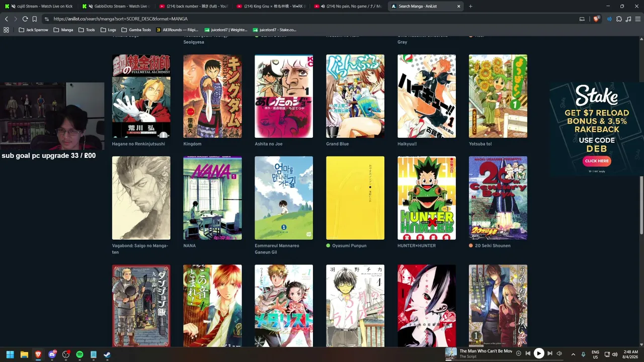Open the yellow Oyasumi Punpun cover
Image resolution: width=644 pixels, height=362 pixels.
(355, 198)
